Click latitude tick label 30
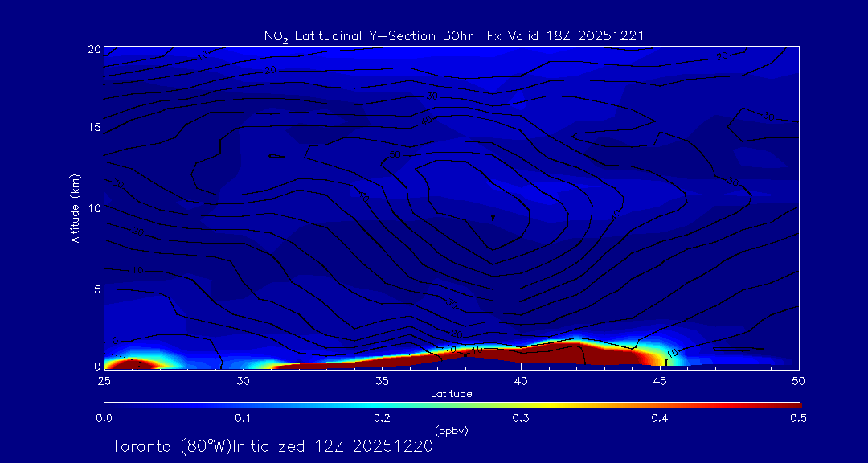868x463 pixels. [244, 380]
